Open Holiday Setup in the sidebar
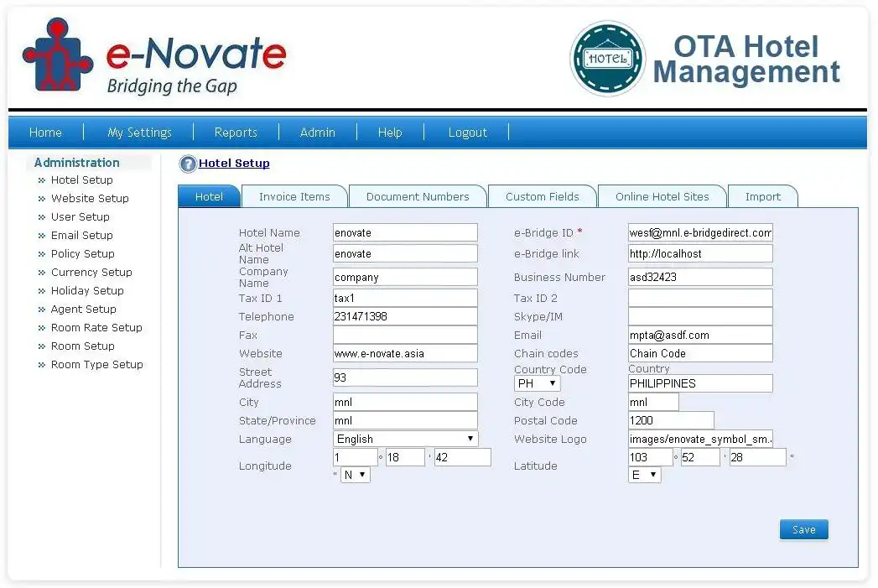 [86, 291]
